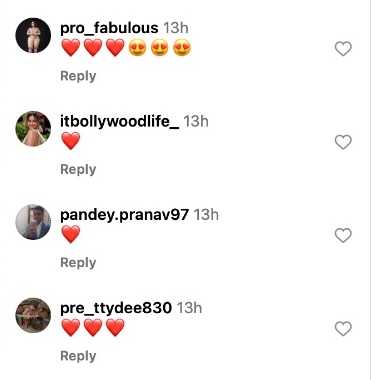Select 13h timestamp next to pandey.pranav97
Screen dimensions: 371x380
(206, 214)
